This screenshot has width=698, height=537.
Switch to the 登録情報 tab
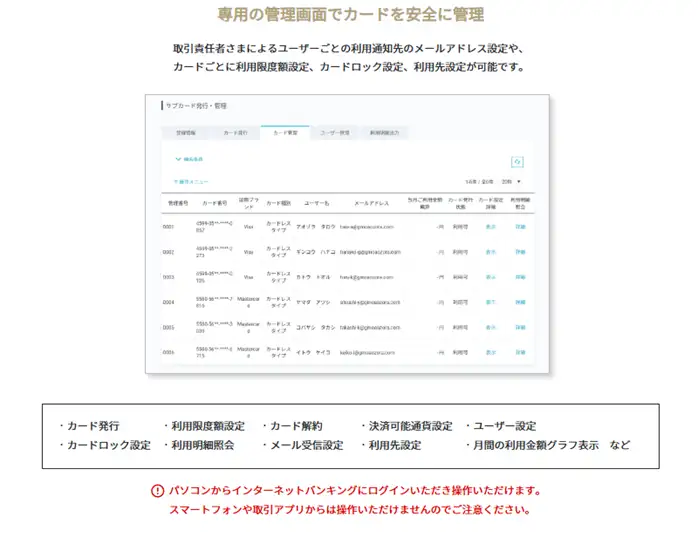point(186,132)
